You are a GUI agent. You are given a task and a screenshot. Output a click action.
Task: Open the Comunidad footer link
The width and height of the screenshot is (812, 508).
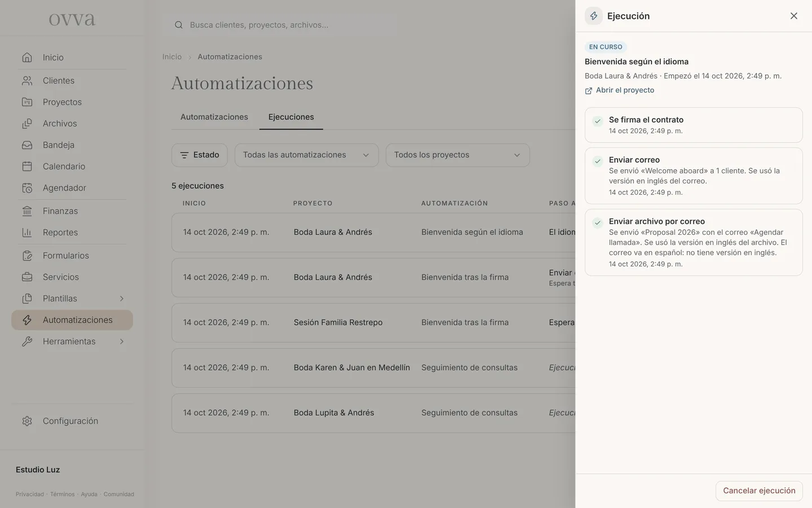click(119, 494)
